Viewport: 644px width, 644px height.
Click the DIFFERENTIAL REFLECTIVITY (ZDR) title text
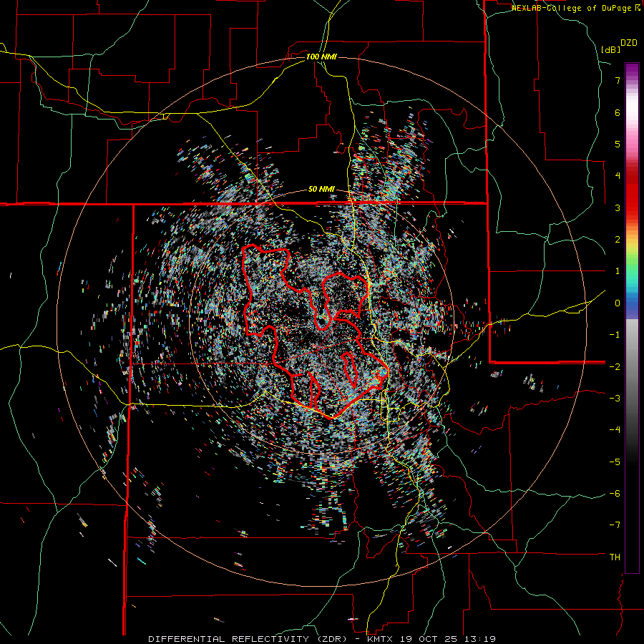249,639
